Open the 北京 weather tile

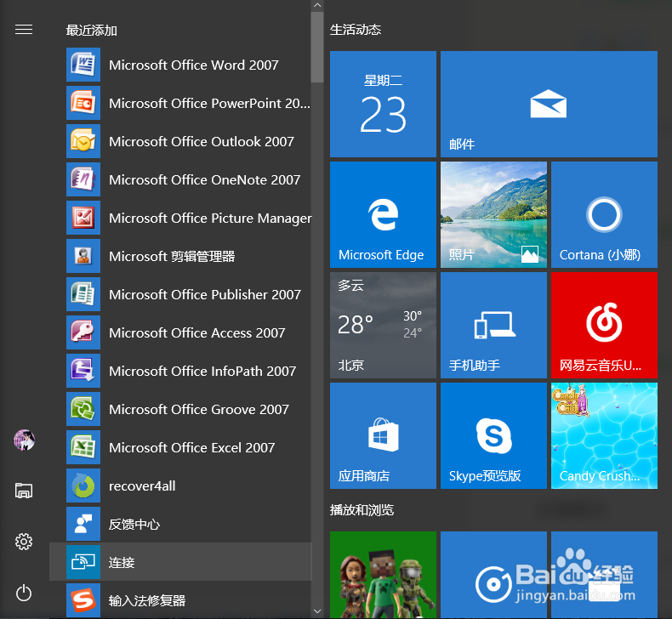tap(383, 325)
